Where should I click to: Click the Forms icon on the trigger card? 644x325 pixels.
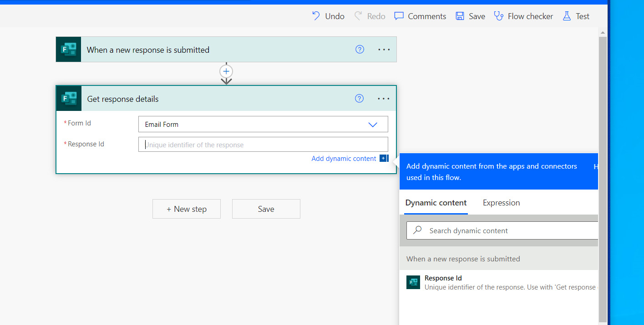[x=68, y=50]
